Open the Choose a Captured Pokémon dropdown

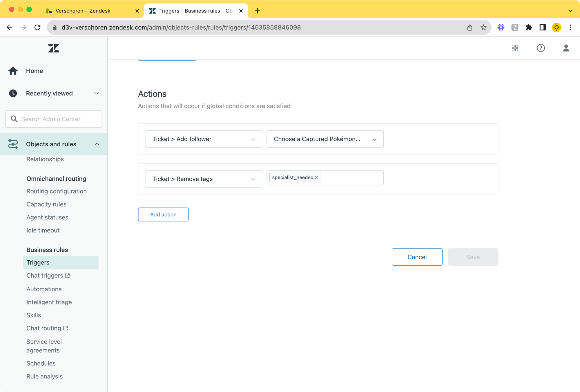pyautogui.click(x=325, y=139)
